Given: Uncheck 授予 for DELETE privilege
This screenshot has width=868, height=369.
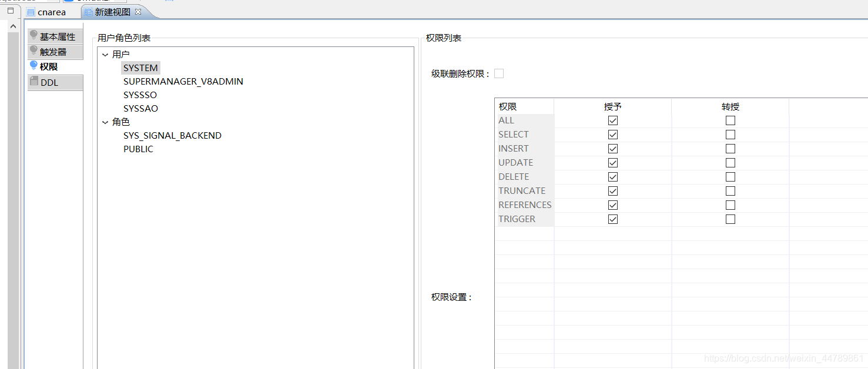Looking at the screenshot, I should pos(613,177).
